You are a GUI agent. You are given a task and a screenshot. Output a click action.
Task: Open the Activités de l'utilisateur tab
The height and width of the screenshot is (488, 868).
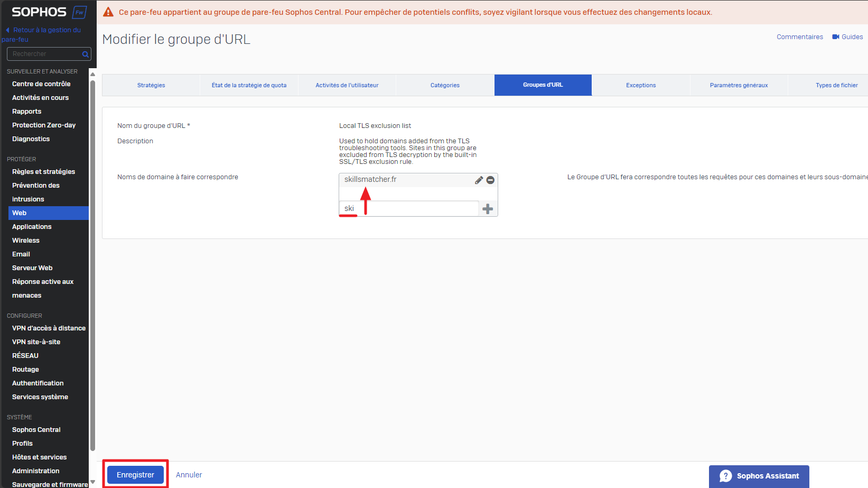347,85
